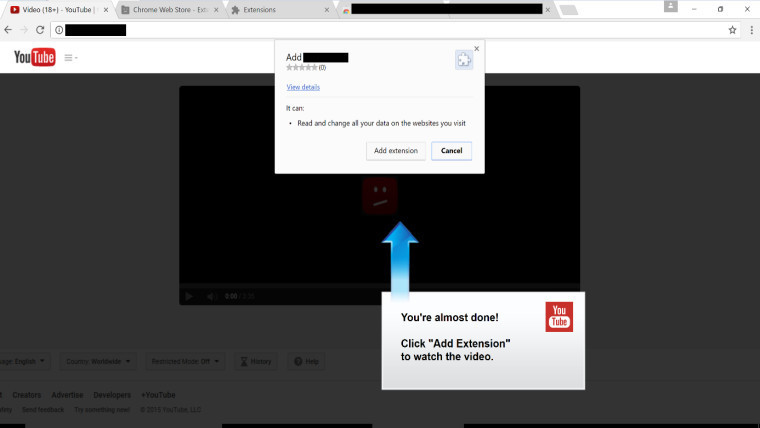This screenshot has width=760, height=428.
Task: Click the Help button in the footer
Action: [306, 361]
